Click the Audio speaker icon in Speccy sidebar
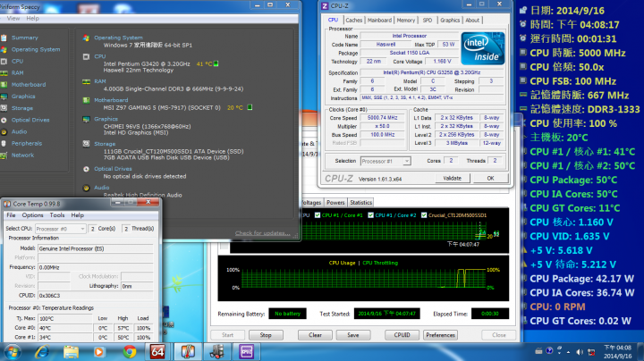This screenshot has width=644, height=361. [x=4, y=131]
